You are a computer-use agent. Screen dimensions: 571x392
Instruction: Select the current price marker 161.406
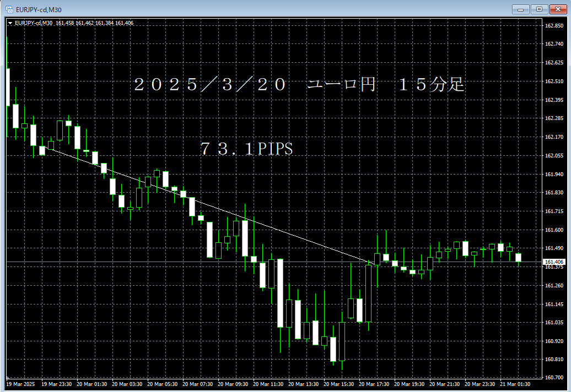(554, 263)
